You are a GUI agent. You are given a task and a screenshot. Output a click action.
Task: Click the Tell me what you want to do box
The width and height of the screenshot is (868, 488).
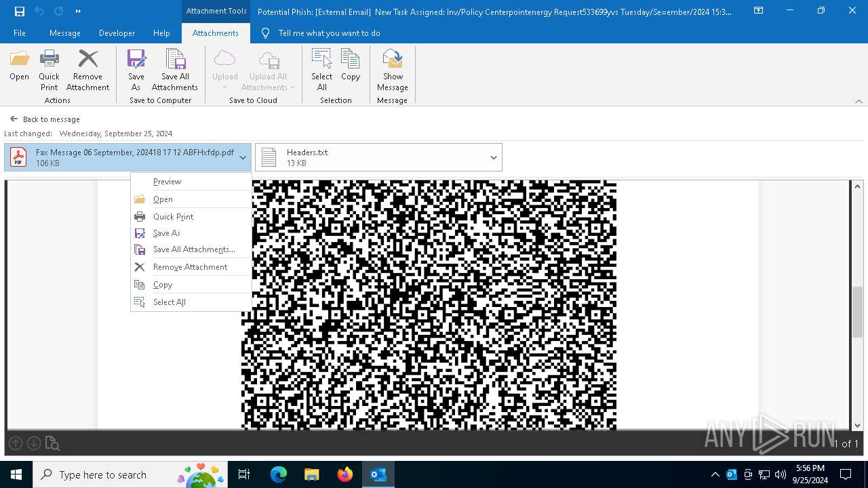pos(329,33)
